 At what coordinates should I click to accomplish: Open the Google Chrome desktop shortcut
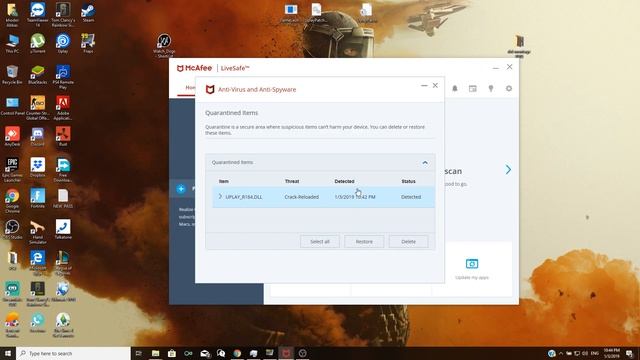click(x=12, y=201)
